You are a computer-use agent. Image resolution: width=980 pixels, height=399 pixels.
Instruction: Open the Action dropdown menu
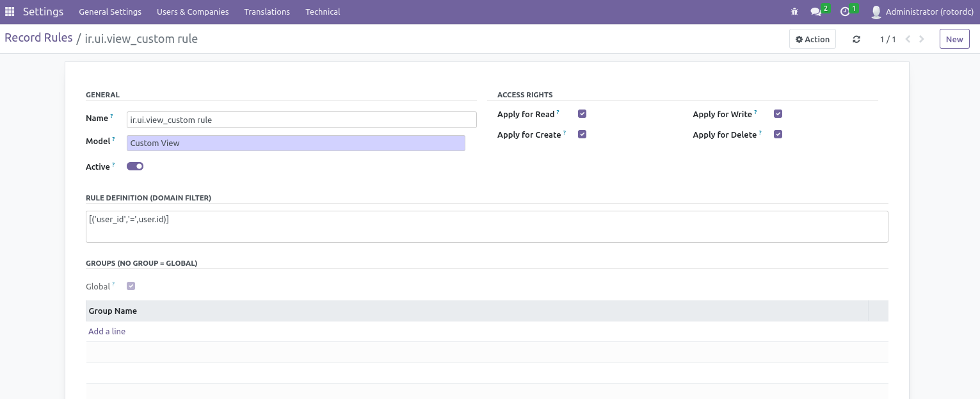click(x=812, y=39)
